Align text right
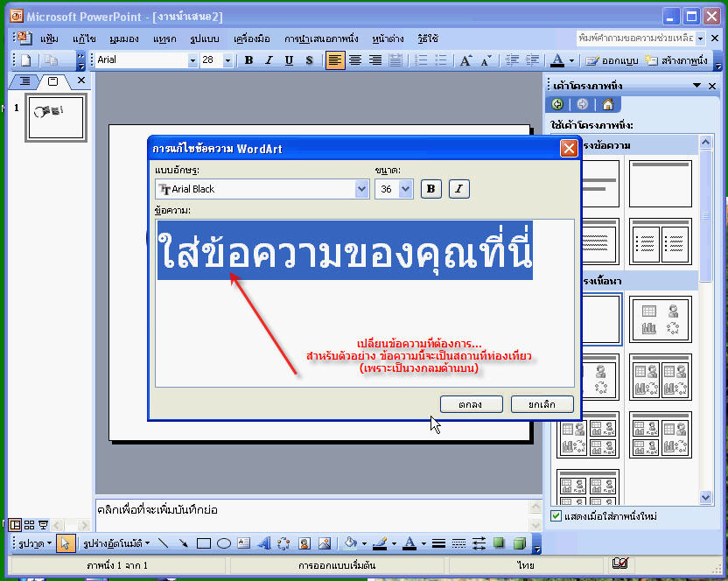Screen dimensions: 728x581 tap(375, 60)
